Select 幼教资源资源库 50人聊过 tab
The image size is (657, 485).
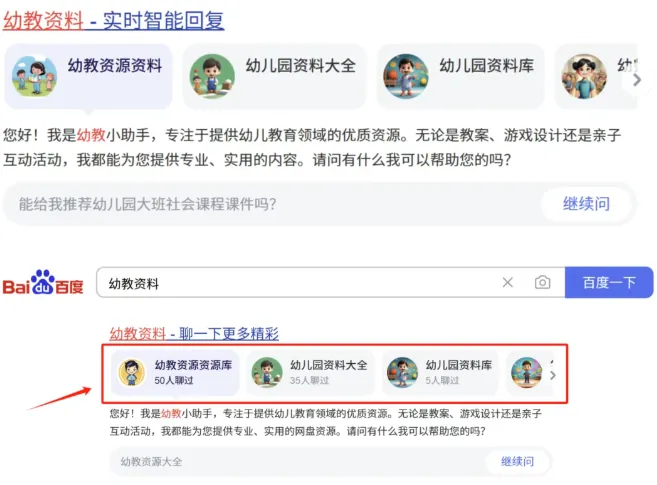click(x=175, y=372)
